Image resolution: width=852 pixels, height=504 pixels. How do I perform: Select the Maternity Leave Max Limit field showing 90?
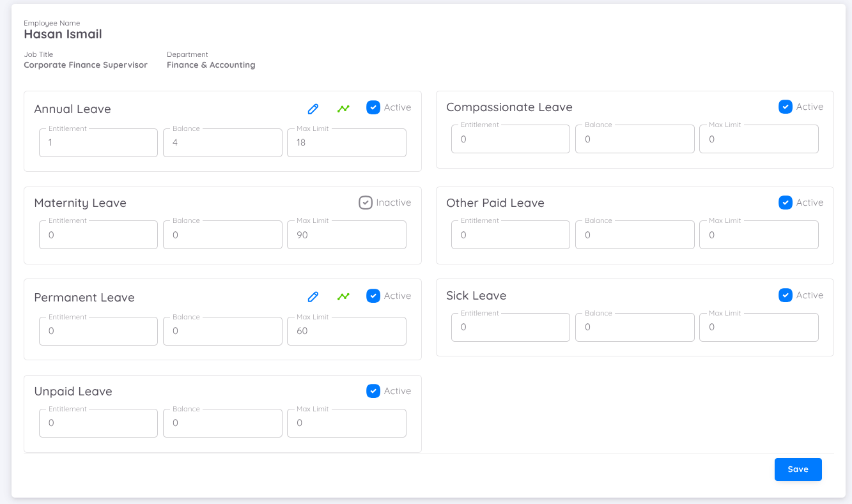pyautogui.click(x=346, y=234)
